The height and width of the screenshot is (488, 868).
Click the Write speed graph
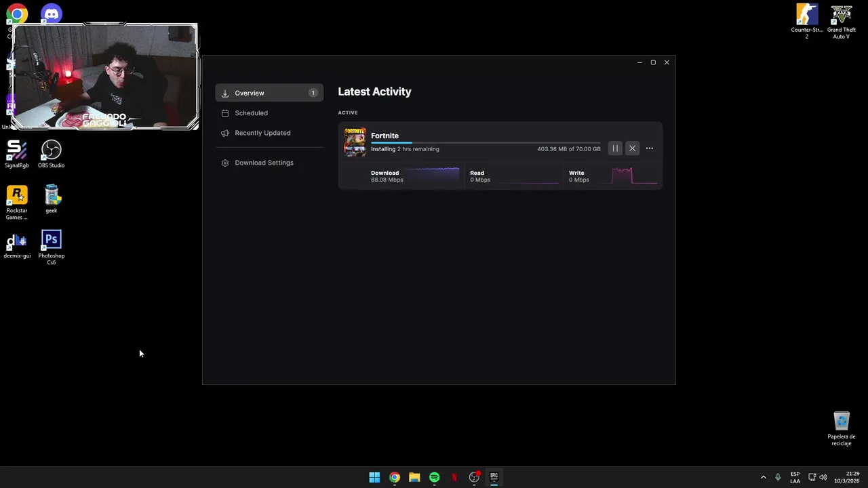coord(635,176)
